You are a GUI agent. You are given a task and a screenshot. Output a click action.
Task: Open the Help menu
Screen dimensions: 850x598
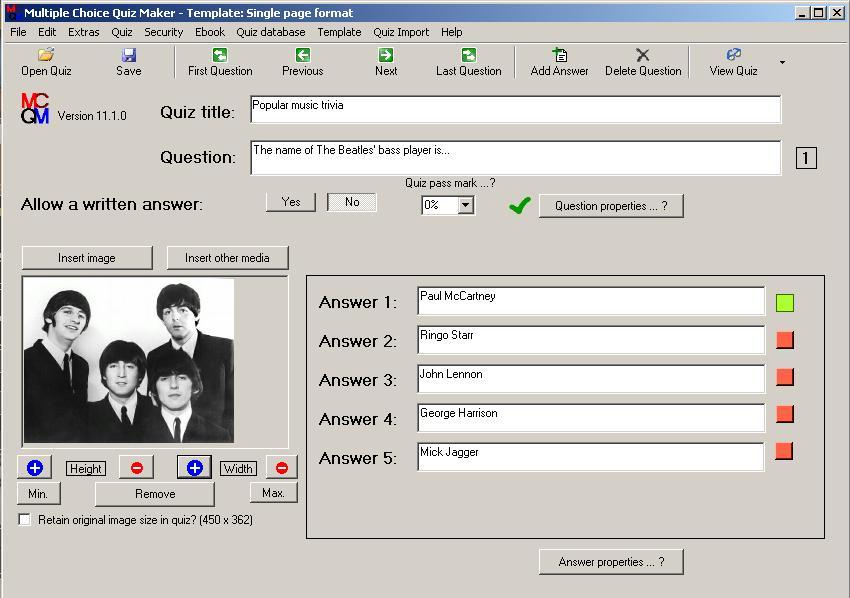click(452, 32)
